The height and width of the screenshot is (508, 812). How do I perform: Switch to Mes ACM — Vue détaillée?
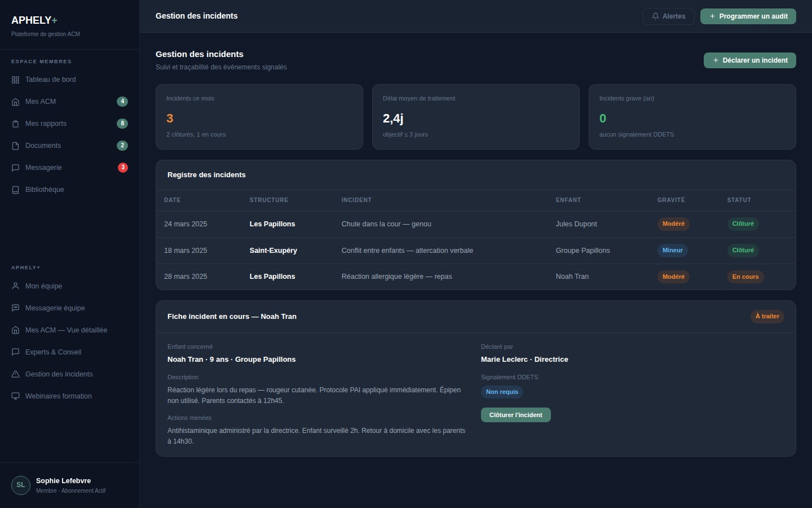[x=66, y=330]
